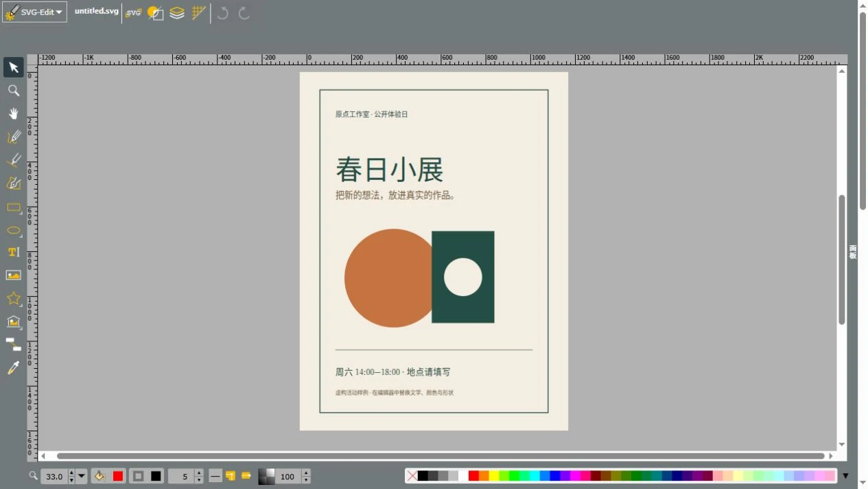868x489 pixels.
Task: Click the Redo arrow
Action: (244, 13)
